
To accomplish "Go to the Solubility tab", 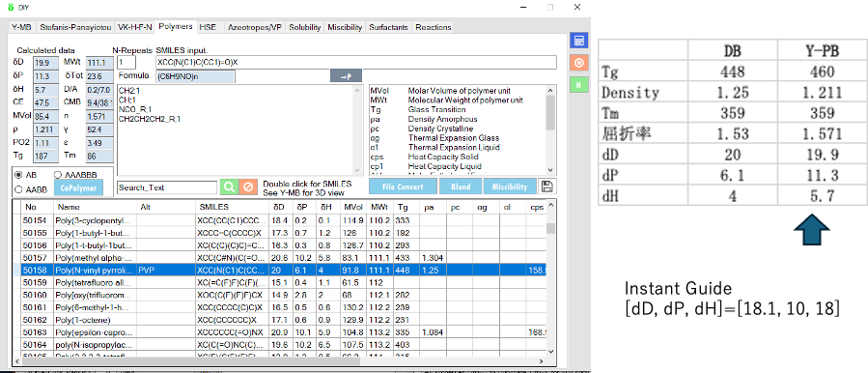I will (305, 27).
